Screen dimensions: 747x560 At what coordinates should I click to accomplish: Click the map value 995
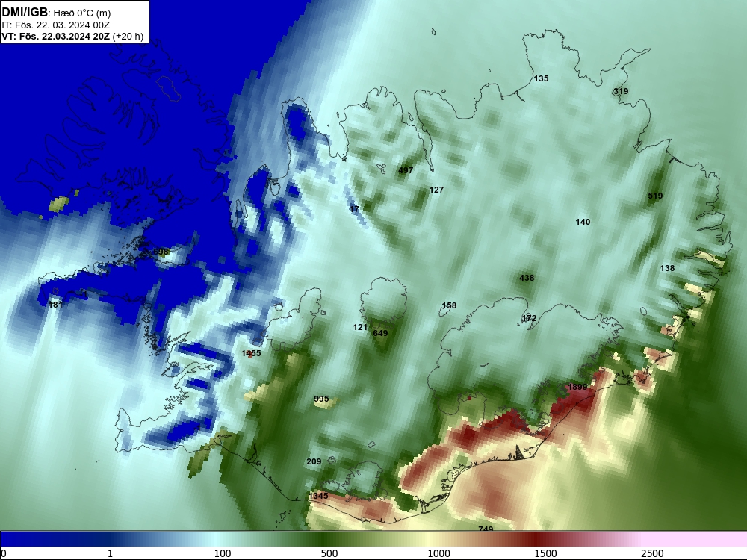321,399
